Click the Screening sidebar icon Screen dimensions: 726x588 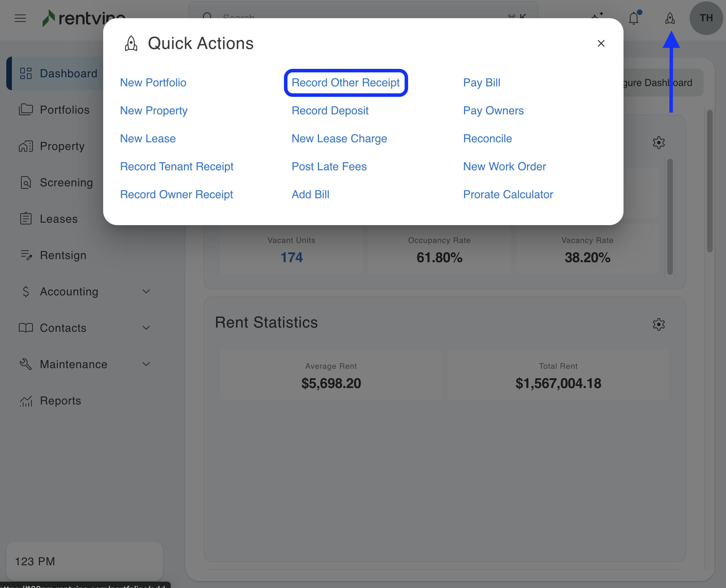(26, 182)
